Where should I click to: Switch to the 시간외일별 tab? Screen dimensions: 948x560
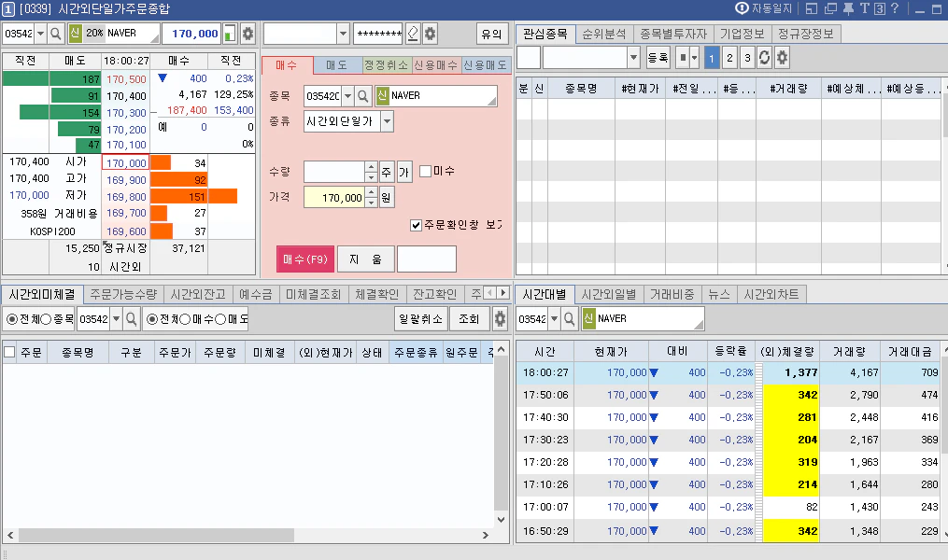click(x=609, y=294)
